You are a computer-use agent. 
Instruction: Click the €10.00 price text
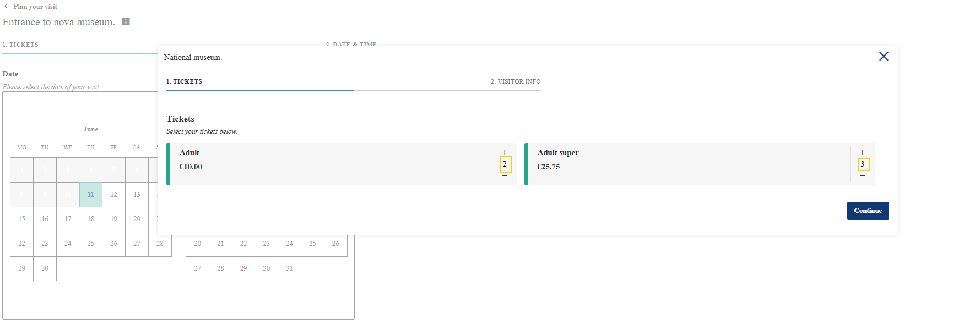(191, 167)
